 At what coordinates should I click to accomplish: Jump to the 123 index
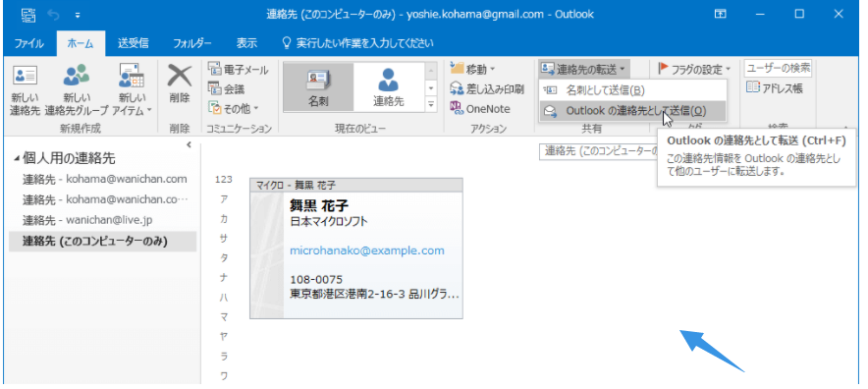pyautogui.click(x=224, y=179)
